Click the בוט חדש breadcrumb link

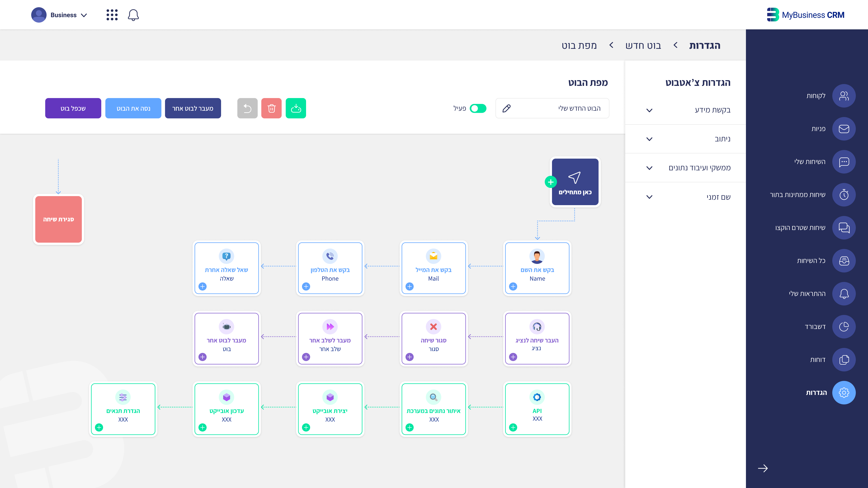click(643, 45)
